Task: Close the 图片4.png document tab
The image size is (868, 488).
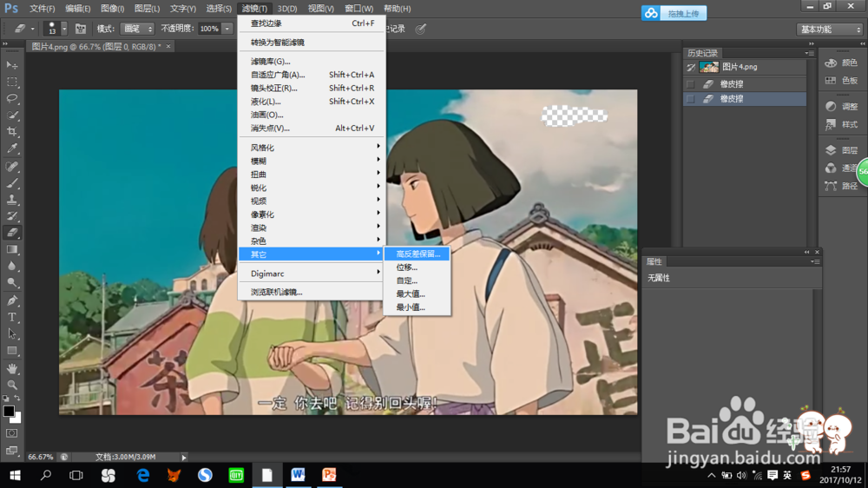Action: point(168,47)
